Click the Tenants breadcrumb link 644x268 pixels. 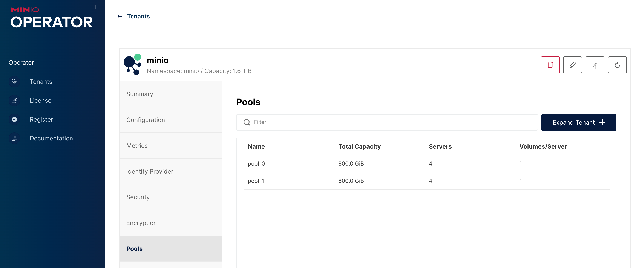coord(138,17)
